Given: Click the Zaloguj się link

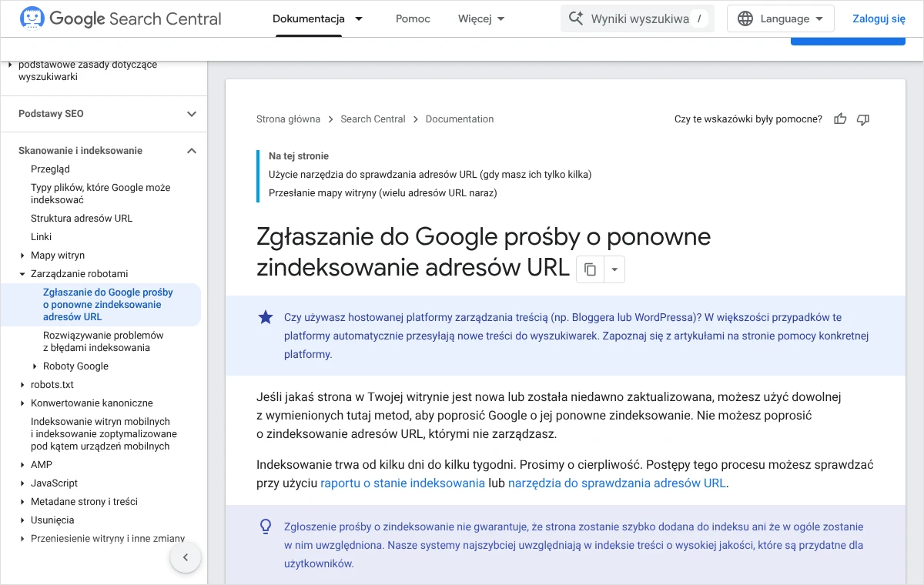Looking at the screenshot, I should (x=879, y=18).
